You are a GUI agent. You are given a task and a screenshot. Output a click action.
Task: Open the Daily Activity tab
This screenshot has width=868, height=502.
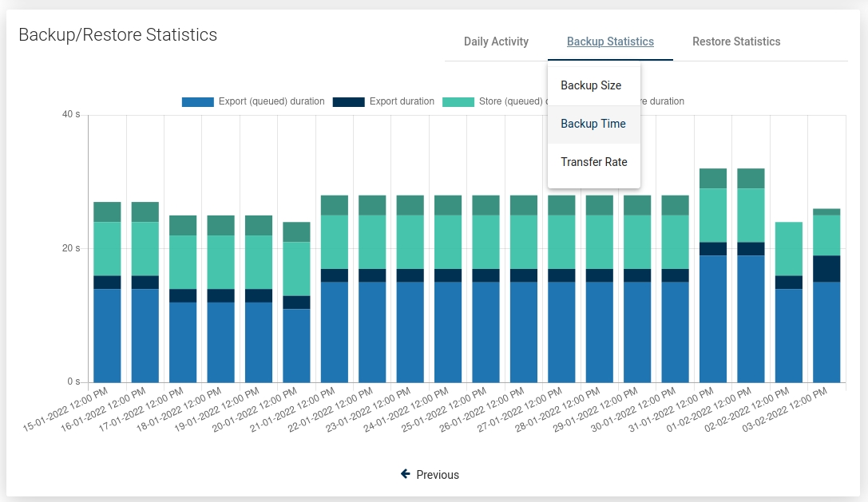coord(496,42)
